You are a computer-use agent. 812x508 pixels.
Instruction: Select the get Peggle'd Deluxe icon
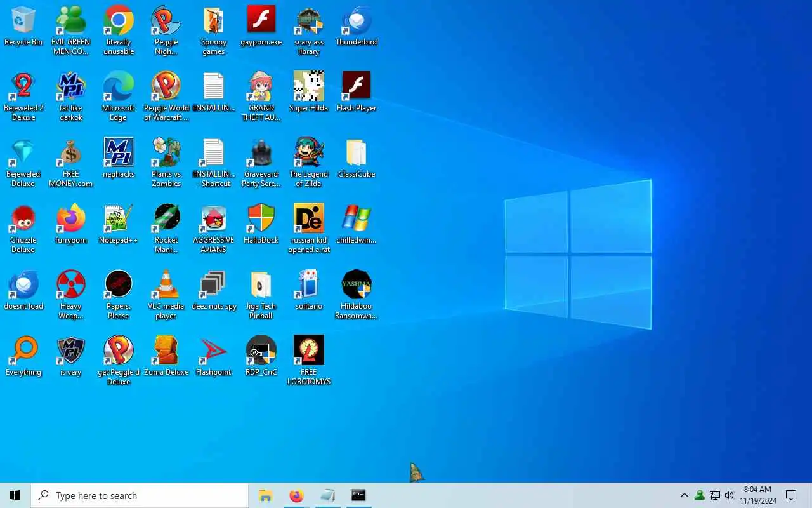119,361
